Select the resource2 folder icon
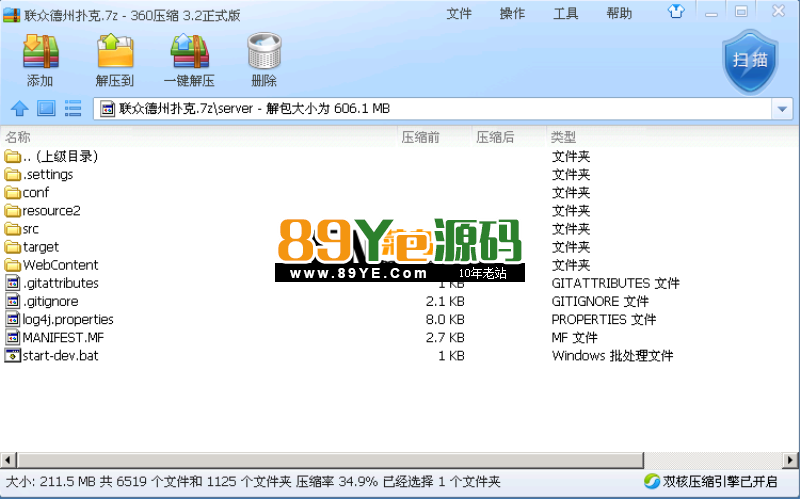Screen dimensions: 800x499 click(x=12, y=211)
